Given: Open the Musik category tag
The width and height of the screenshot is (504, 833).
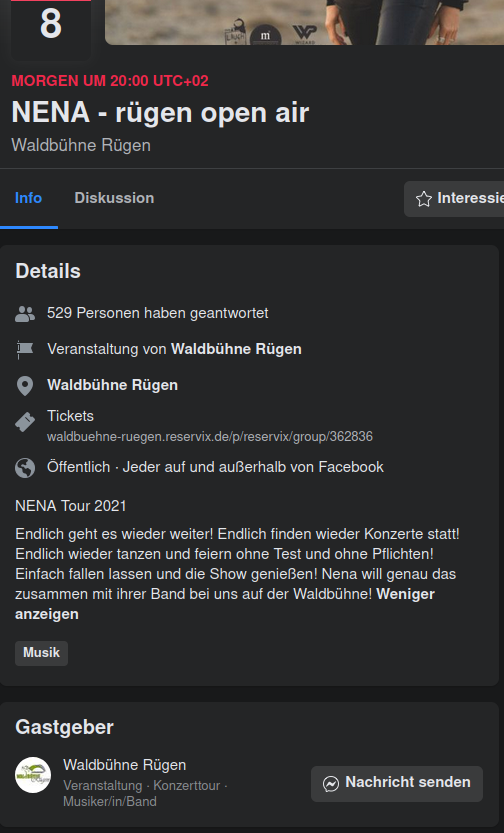Looking at the screenshot, I should (41, 653).
